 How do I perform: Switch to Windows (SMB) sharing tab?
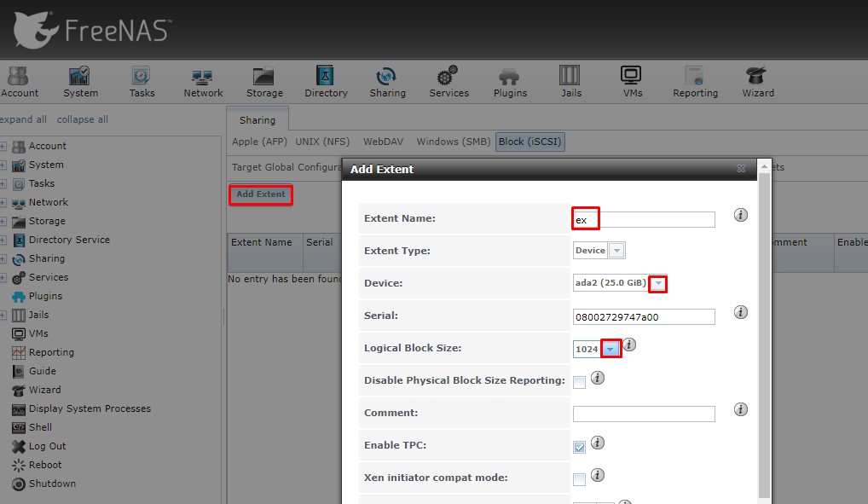454,142
